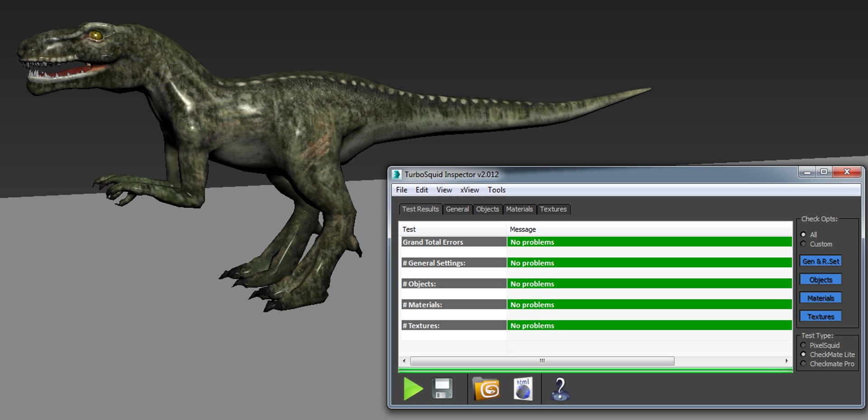Image resolution: width=868 pixels, height=420 pixels.
Task: Choose PixelSquid test type
Action: coord(803,345)
